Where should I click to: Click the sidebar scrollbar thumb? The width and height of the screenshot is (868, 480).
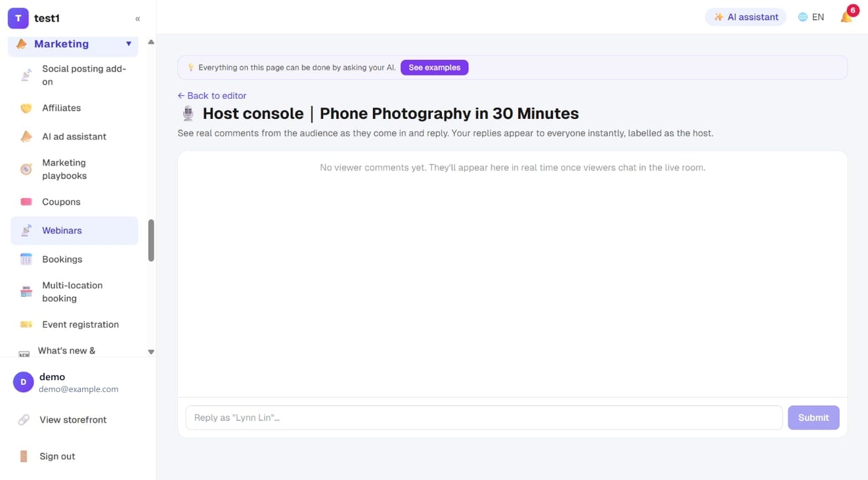point(151,240)
